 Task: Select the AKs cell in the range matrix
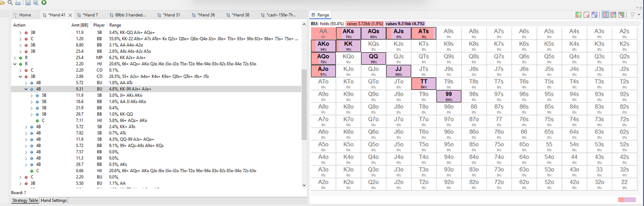(348, 33)
